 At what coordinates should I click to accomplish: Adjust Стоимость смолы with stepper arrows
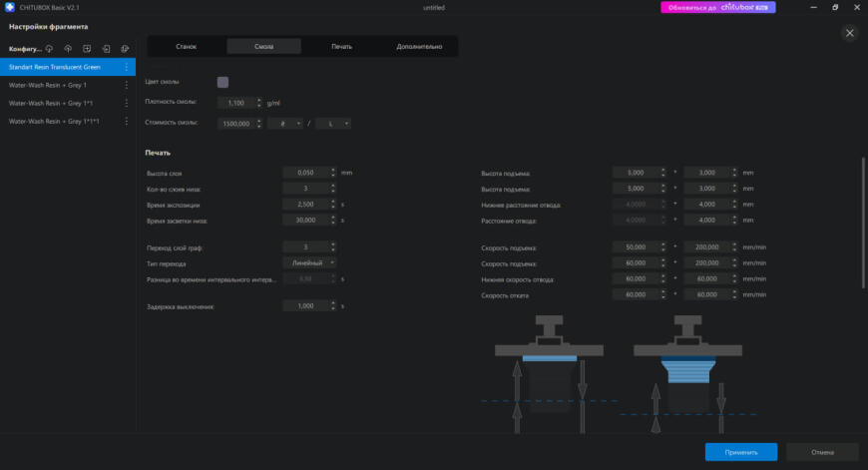point(258,124)
